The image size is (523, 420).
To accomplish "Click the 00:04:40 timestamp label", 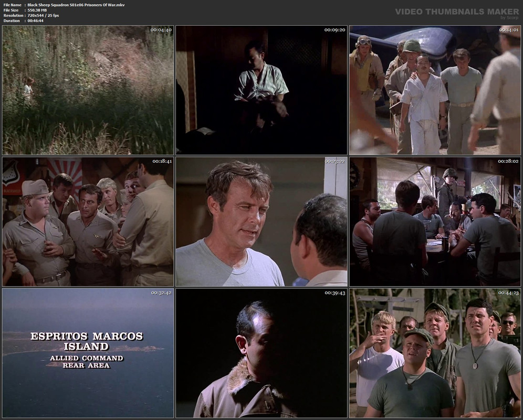I will pos(161,30).
